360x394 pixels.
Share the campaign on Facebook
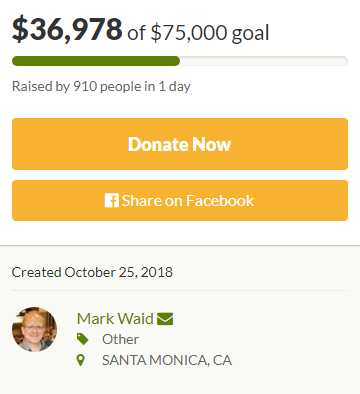point(180,200)
